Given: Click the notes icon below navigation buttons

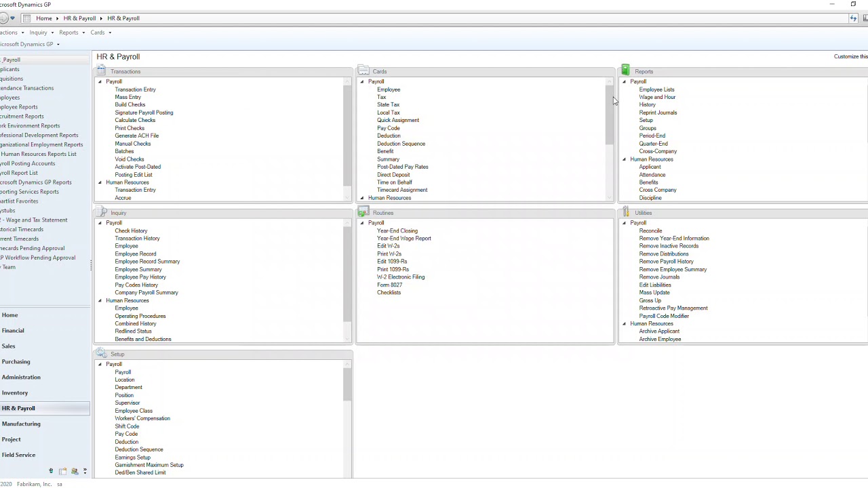Looking at the screenshot, I should [x=63, y=471].
